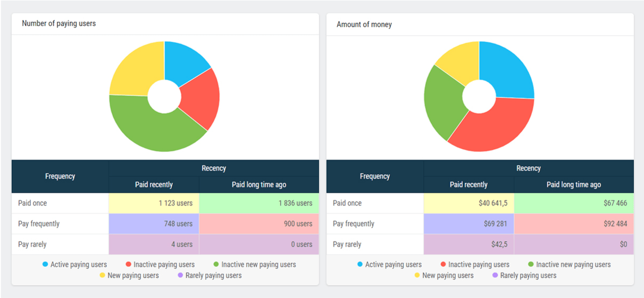This screenshot has width=644, height=298.
Task: Select the 1 836 users cell
Action: pyautogui.click(x=259, y=203)
